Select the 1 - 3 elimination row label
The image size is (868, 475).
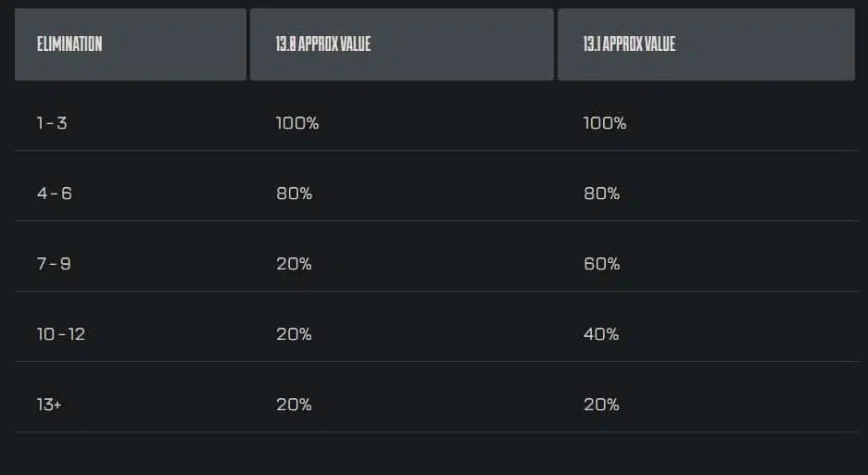52,123
